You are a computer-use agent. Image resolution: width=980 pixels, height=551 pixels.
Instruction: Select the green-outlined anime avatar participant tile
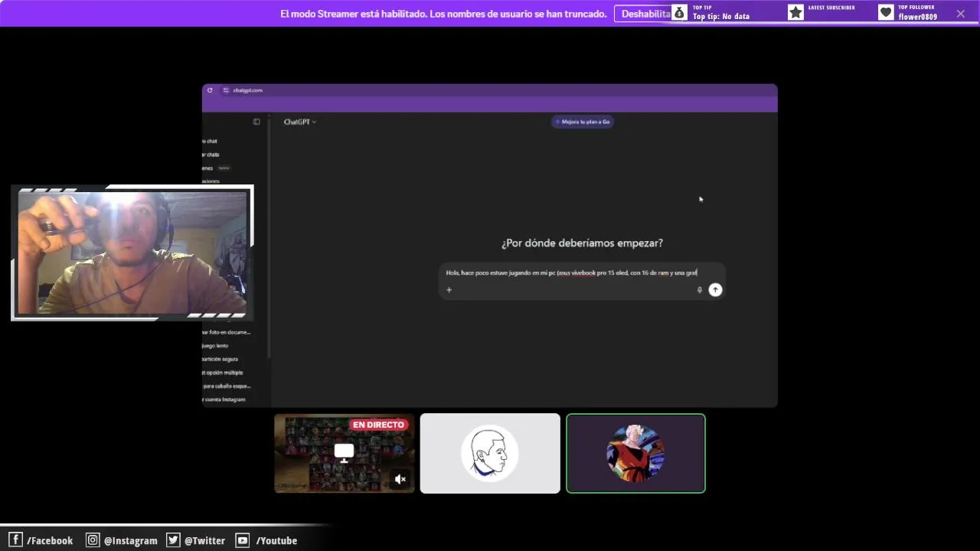click(x=635, y=453)
